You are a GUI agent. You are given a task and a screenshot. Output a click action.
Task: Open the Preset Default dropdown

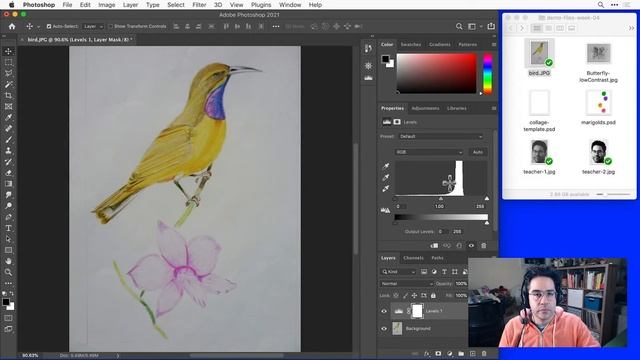pos(441,136)
